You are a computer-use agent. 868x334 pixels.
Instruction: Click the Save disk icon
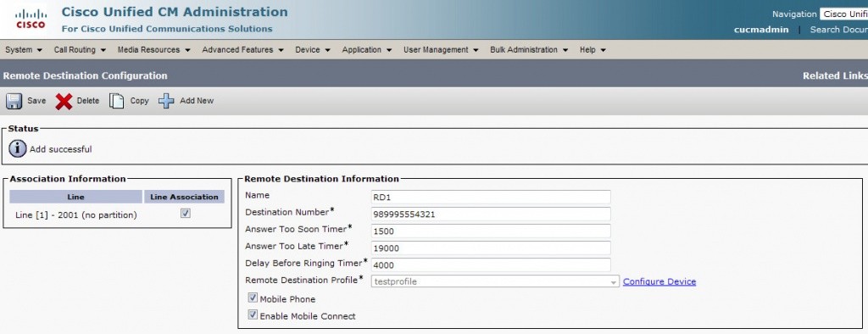[14, 101]
